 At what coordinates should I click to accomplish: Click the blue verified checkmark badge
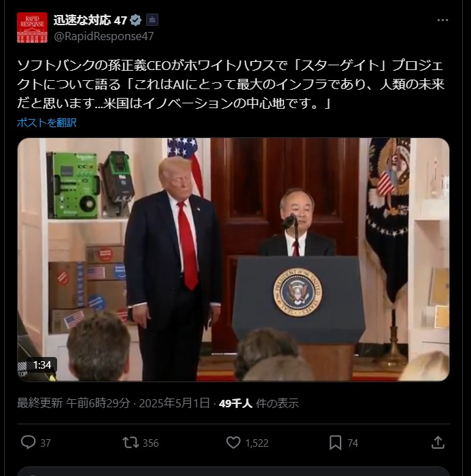pyautogui.click(x=136, y=20)
